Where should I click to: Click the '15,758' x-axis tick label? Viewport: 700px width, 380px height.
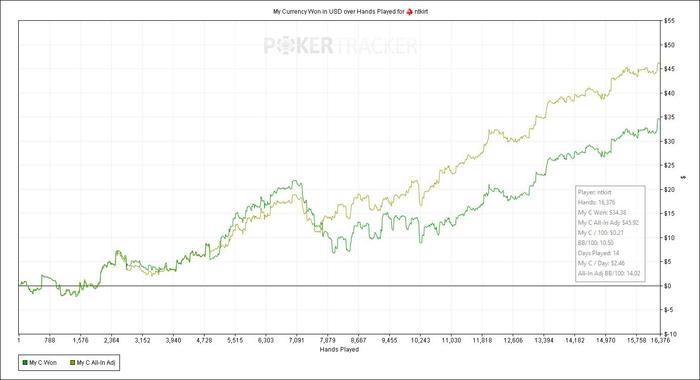click(636, 340)
